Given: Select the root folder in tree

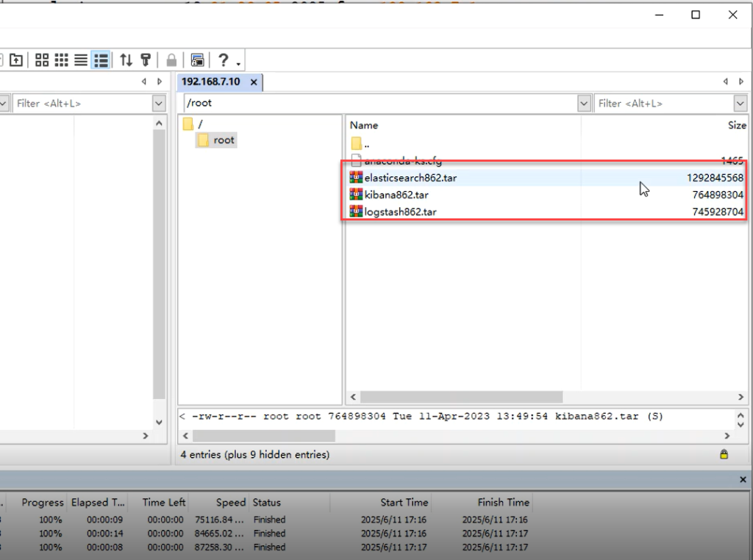Looking at the screenshot, I should point(224,140).
